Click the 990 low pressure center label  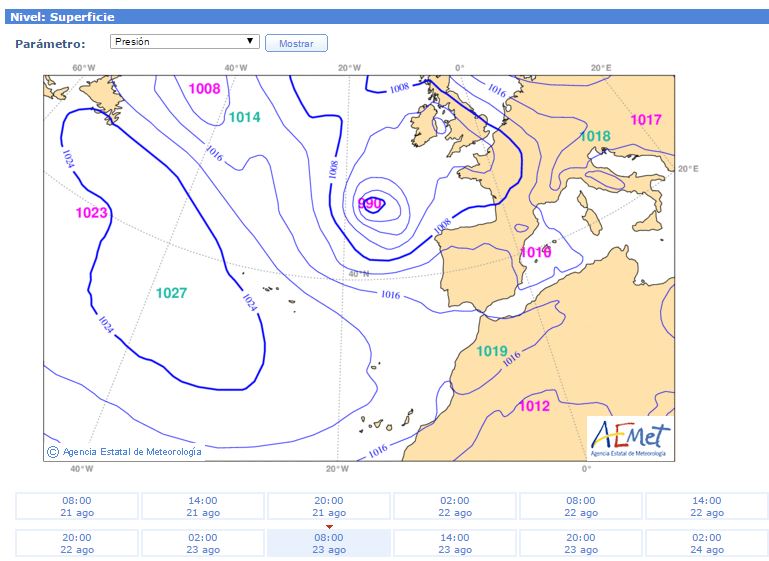coord(371,204)
